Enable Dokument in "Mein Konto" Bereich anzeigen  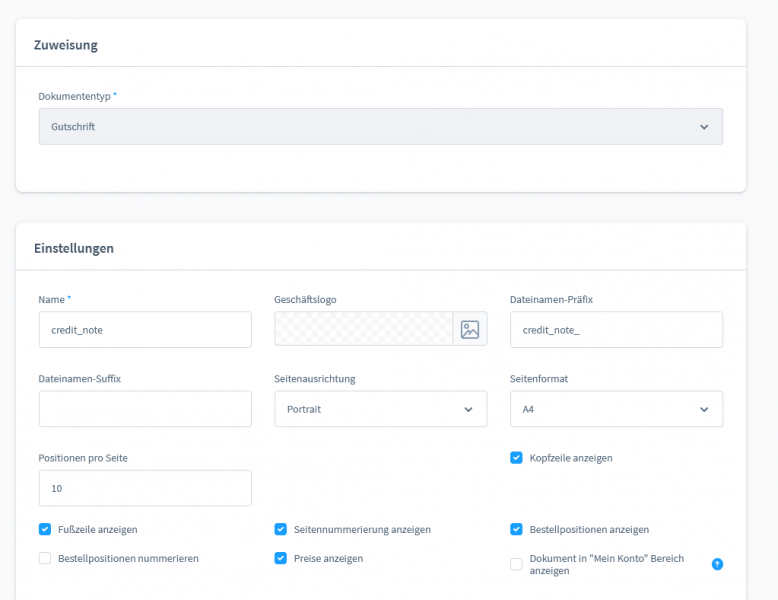(x=516, y=564)
